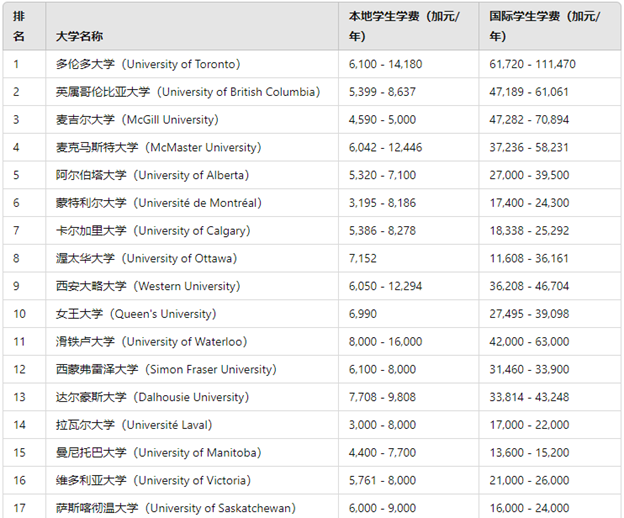
Task: Click local tuition 6,042 - 12,446
Action: click(x=385, y=147)
